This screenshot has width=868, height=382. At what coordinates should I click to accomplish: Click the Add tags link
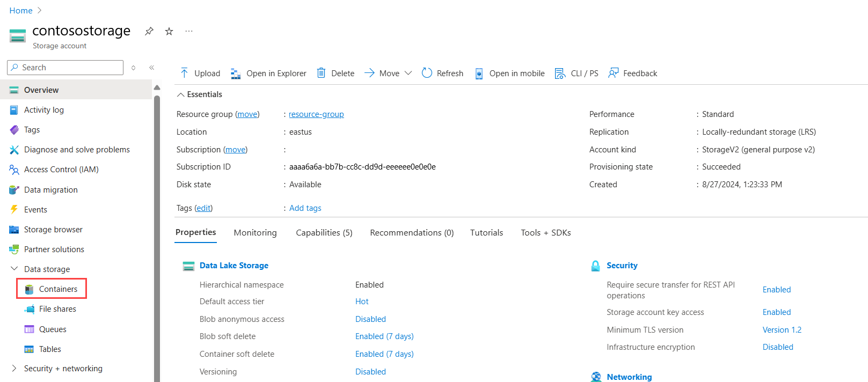305,208
